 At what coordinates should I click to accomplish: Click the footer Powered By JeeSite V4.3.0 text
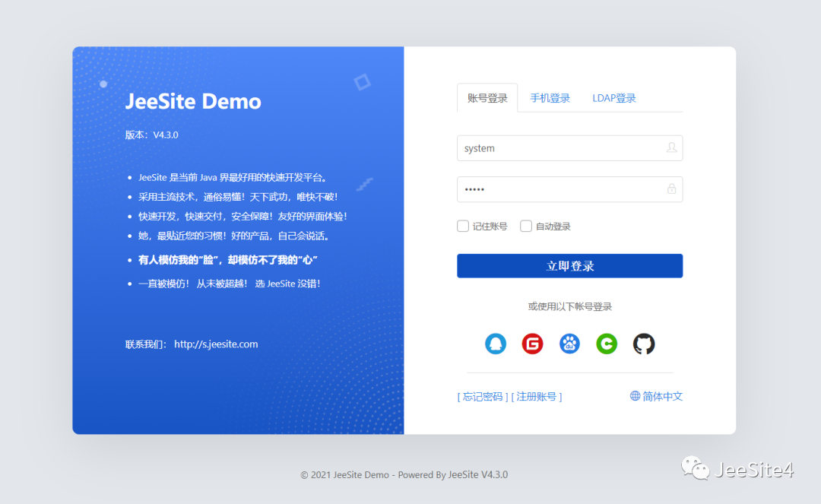(453, 474)
